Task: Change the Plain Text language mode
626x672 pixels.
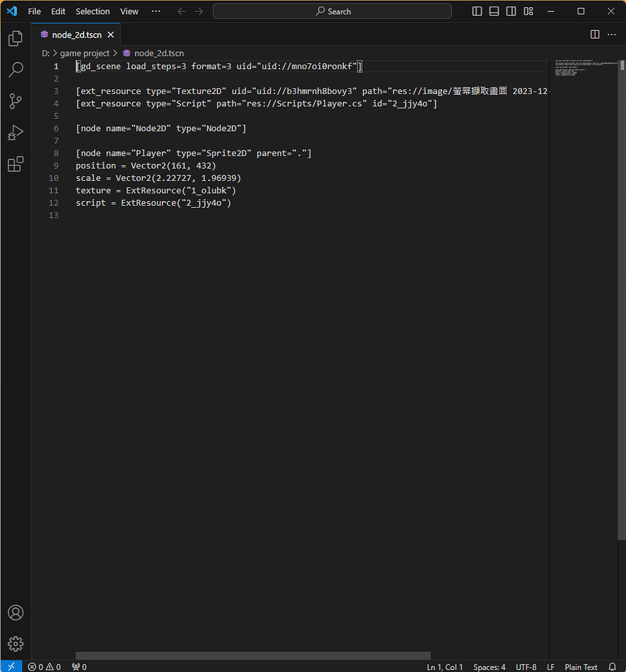Action: [581, 667]
